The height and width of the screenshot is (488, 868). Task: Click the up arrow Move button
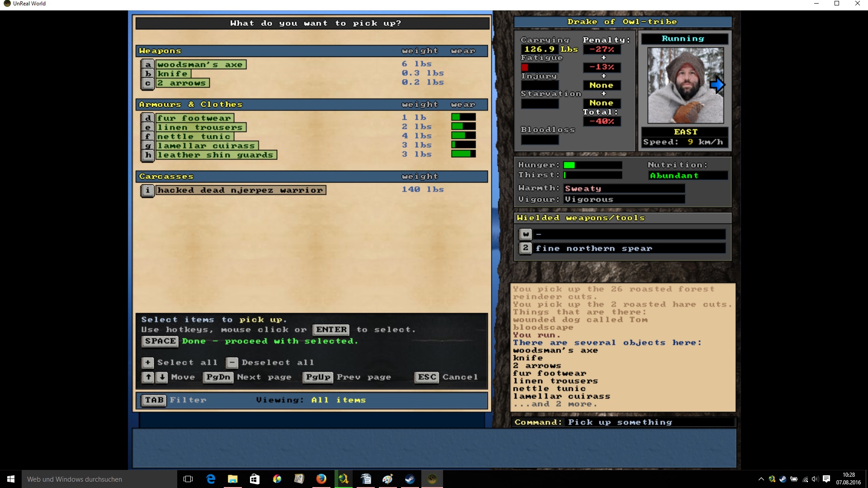[x=148, y=377]
